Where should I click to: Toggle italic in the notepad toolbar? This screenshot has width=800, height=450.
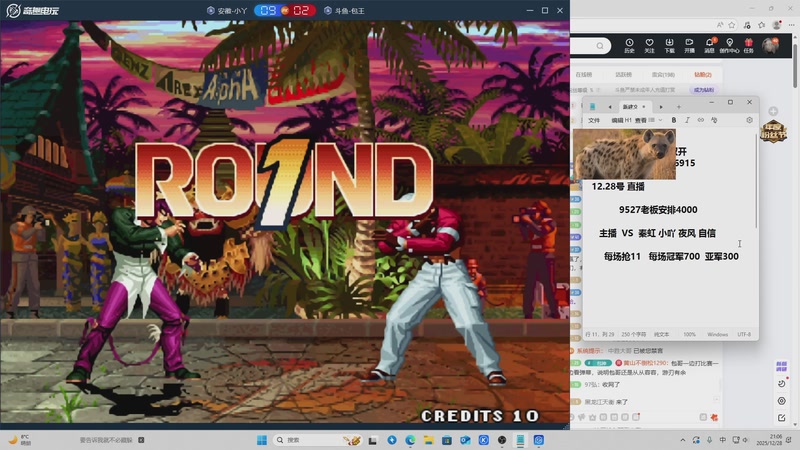(687, 120)
